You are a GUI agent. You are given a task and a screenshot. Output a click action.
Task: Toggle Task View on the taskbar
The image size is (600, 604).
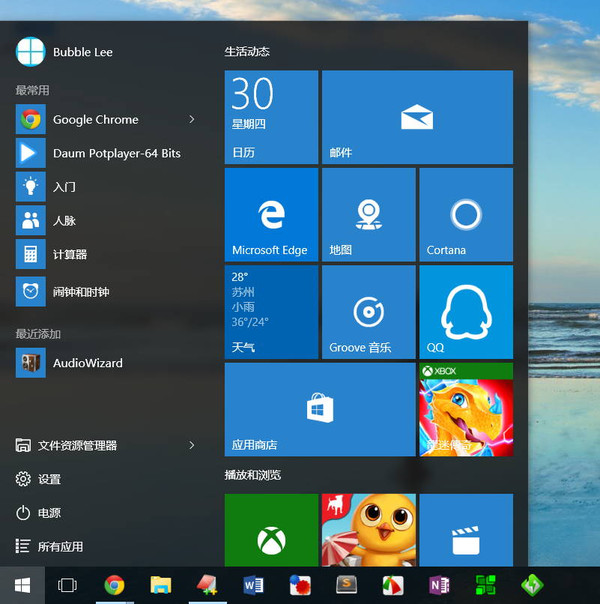[x=67, y=585]
